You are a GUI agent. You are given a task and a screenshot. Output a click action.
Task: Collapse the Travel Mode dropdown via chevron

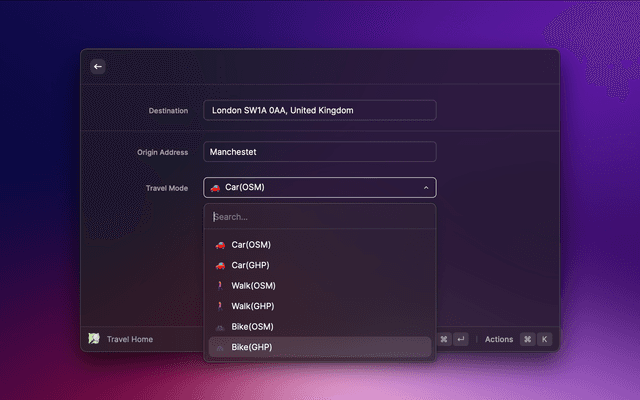pyautogui.click(x=426, y=187)
